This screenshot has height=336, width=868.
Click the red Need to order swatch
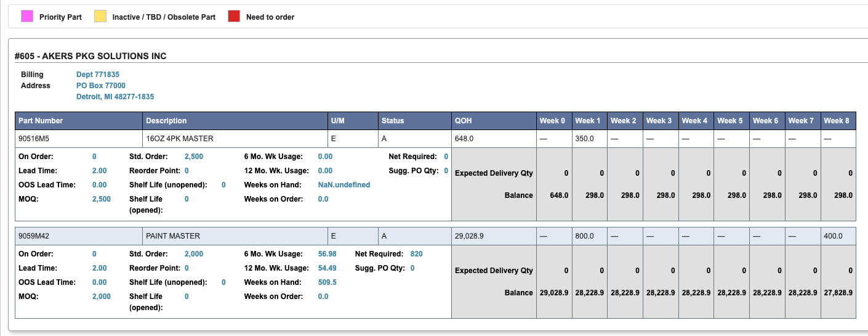coord(234,17)
